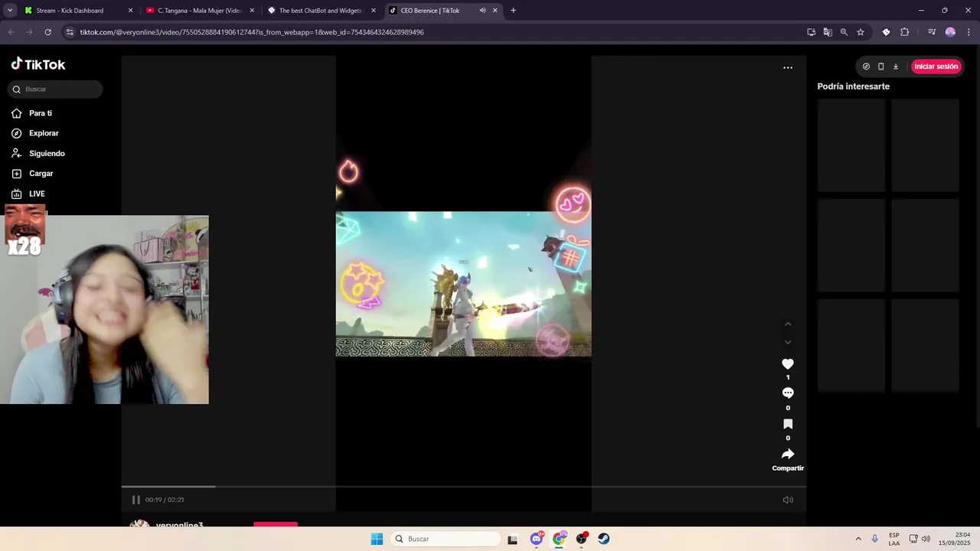Click the speaker volume tray icon
This screenshot has height=551, width=980.
tap(926, 539)
